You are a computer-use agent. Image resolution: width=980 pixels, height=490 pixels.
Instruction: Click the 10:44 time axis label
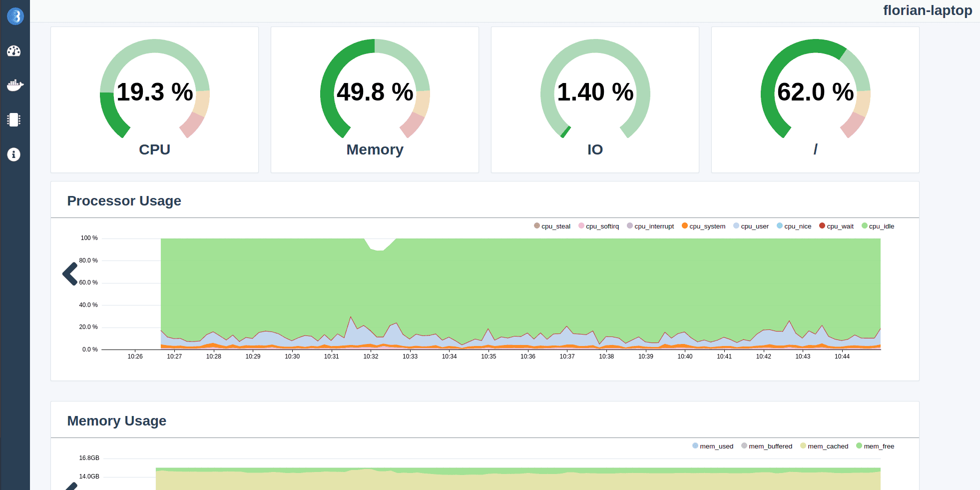[842, 356]
